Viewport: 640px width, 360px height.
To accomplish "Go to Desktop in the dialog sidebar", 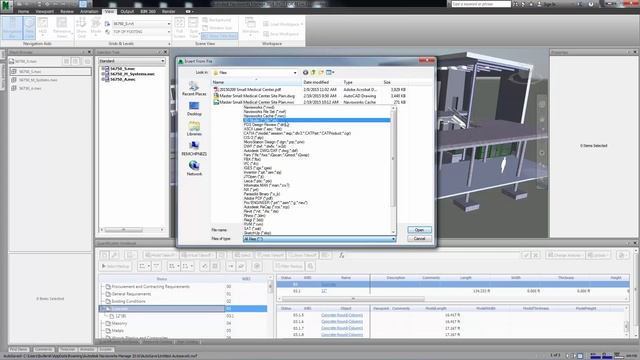I will 194,109.
